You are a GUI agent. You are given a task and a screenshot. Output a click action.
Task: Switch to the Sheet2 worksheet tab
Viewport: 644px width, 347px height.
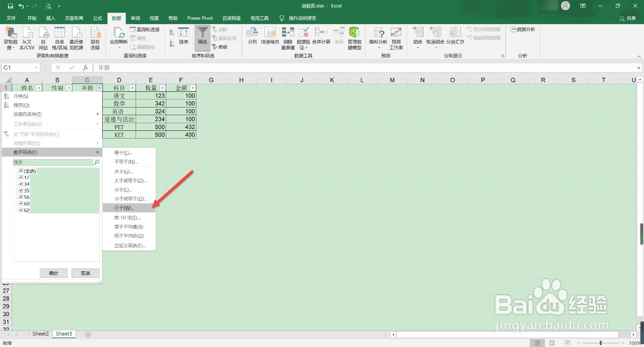(x=40, y=334)
